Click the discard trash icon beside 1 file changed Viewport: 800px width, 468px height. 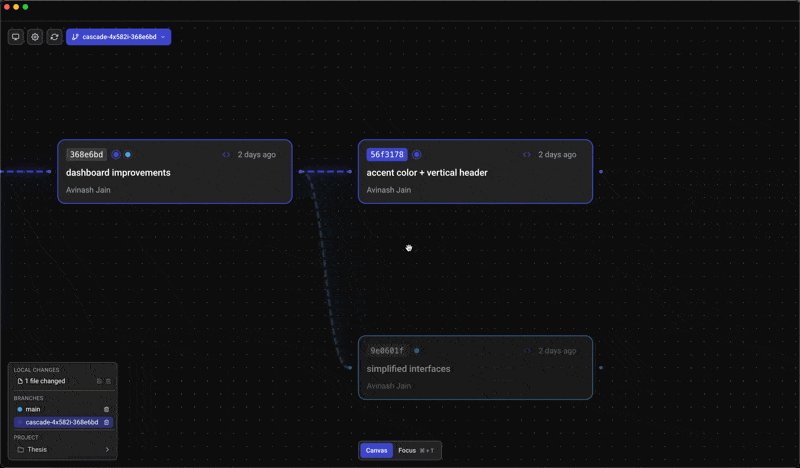click(108, 381)
